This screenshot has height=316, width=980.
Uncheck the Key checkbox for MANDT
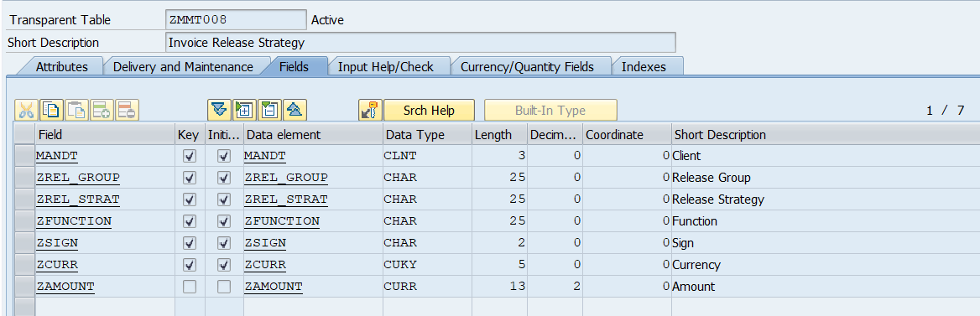coord(190,156)
